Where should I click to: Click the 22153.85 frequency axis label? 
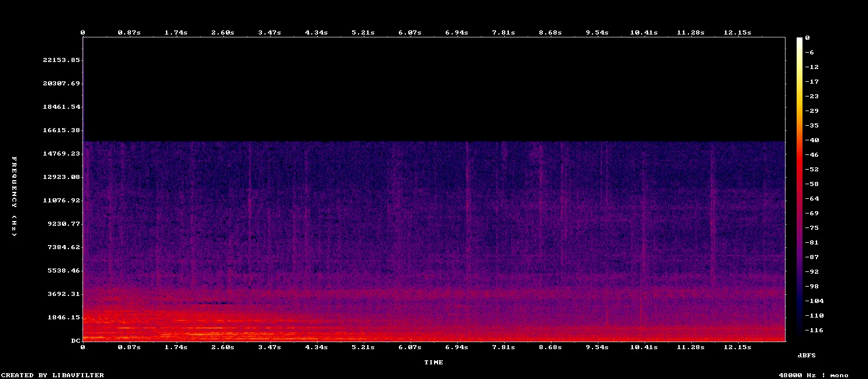click(61, 60)
